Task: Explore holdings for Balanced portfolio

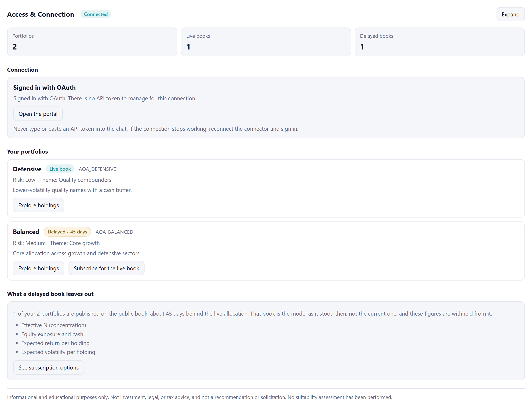Action: coord(38,268)
